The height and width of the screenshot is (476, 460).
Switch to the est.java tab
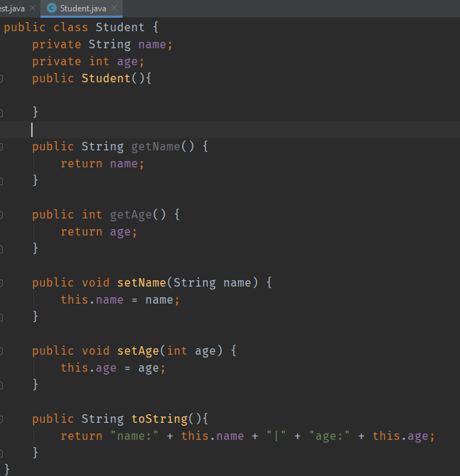pos(12,9)
